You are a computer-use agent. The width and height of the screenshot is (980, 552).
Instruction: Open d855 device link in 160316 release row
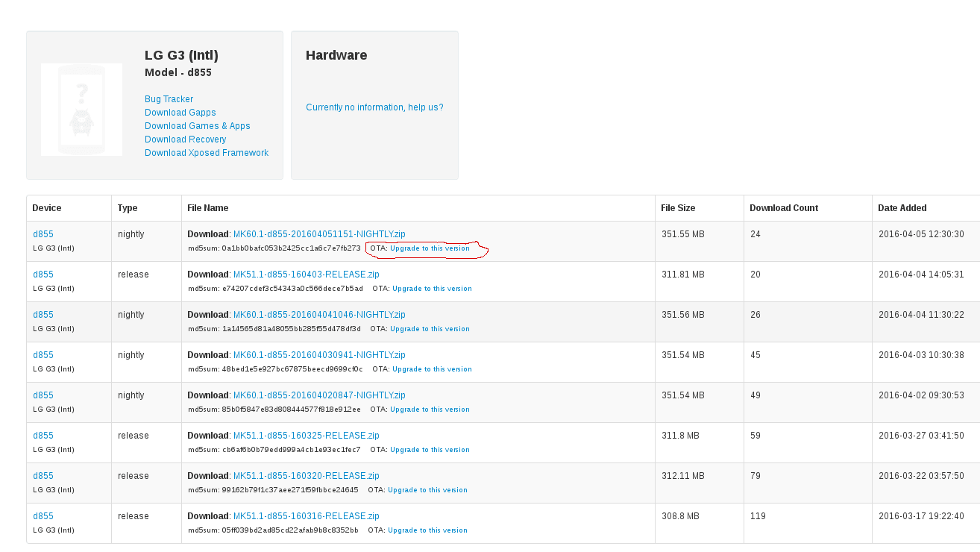[43, 516]
